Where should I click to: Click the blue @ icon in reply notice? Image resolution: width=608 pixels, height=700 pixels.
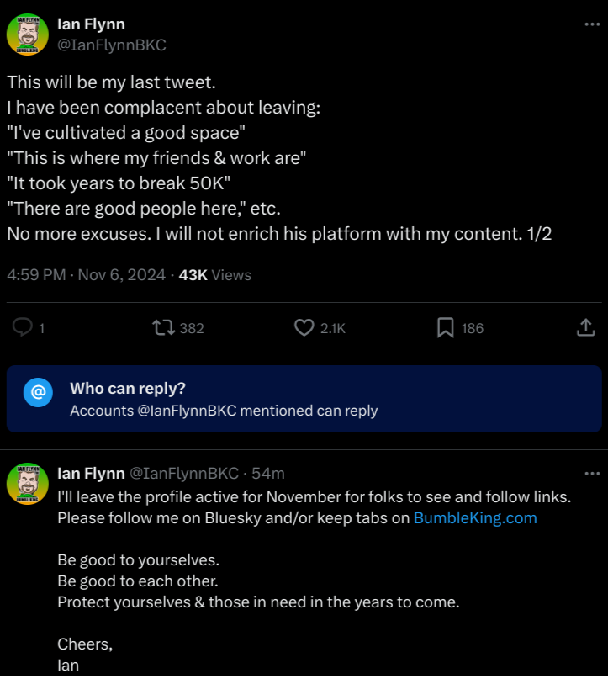coord(39,392)
